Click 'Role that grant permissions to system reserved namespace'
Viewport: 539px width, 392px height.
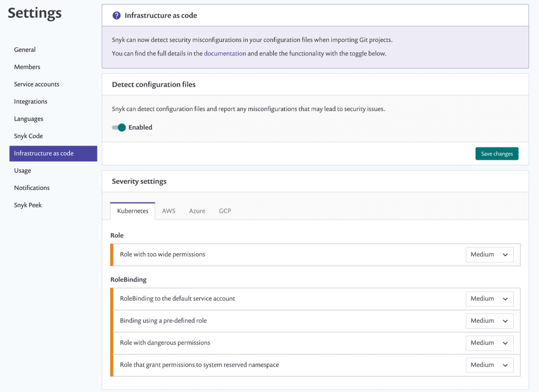[200, 365]
